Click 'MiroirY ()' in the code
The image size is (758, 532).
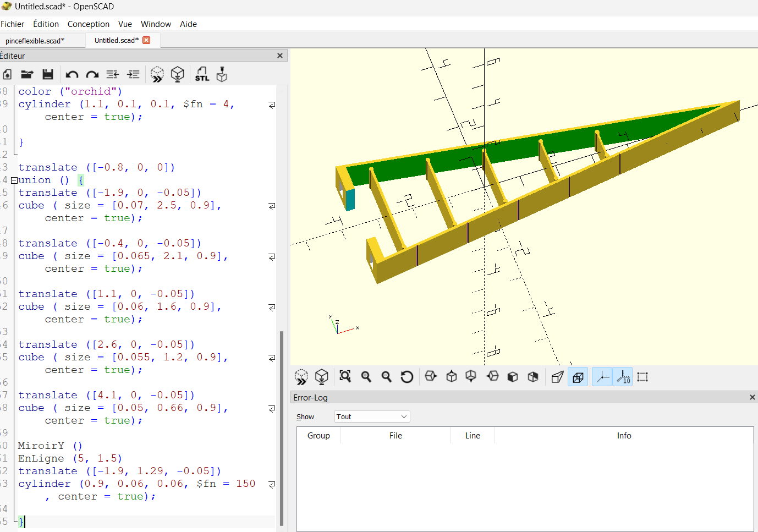point(50,446)
